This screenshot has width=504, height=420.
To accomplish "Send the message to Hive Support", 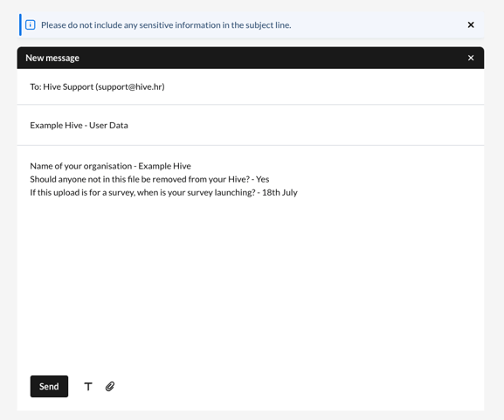I will [x=49, y=386].
